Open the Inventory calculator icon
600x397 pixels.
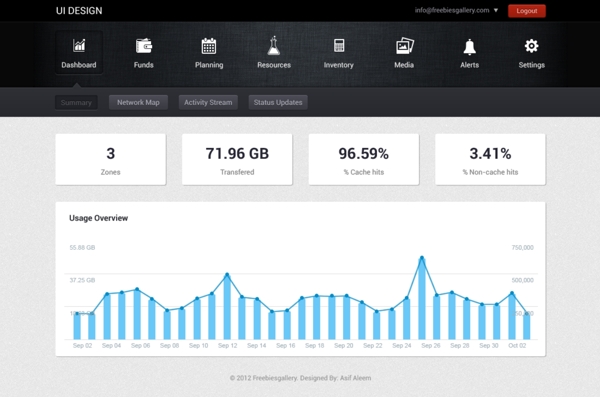[x=339, y=46]
